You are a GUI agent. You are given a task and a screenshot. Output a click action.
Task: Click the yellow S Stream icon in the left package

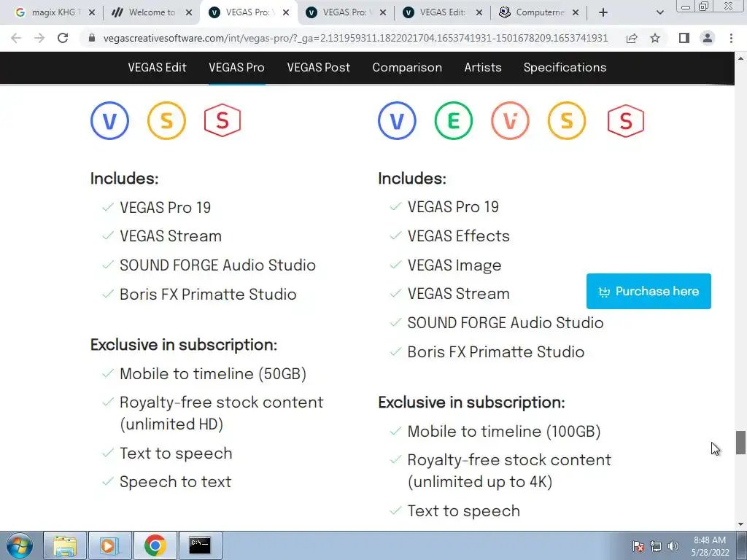(166, 120)
